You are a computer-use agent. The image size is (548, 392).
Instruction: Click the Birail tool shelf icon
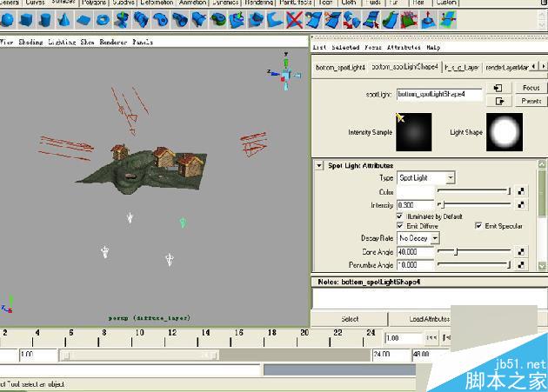(x=199, y=20)
